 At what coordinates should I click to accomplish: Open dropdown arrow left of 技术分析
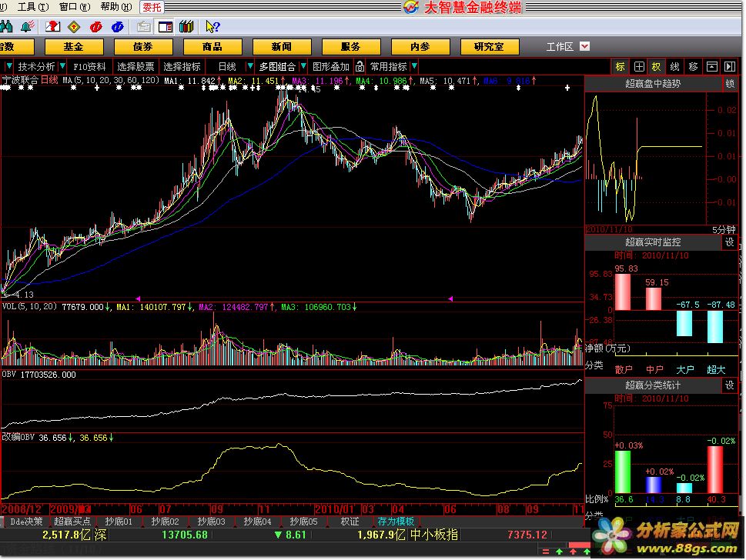coord(8,67)
